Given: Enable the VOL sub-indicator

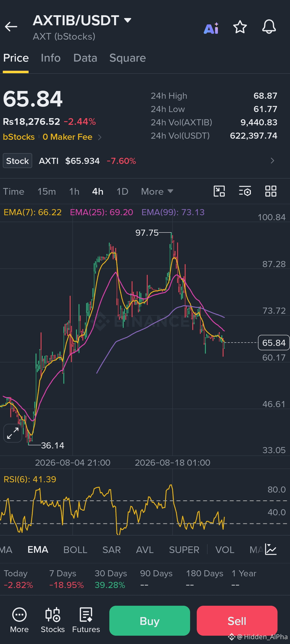Looking at the screenshot, I should 225,550.
